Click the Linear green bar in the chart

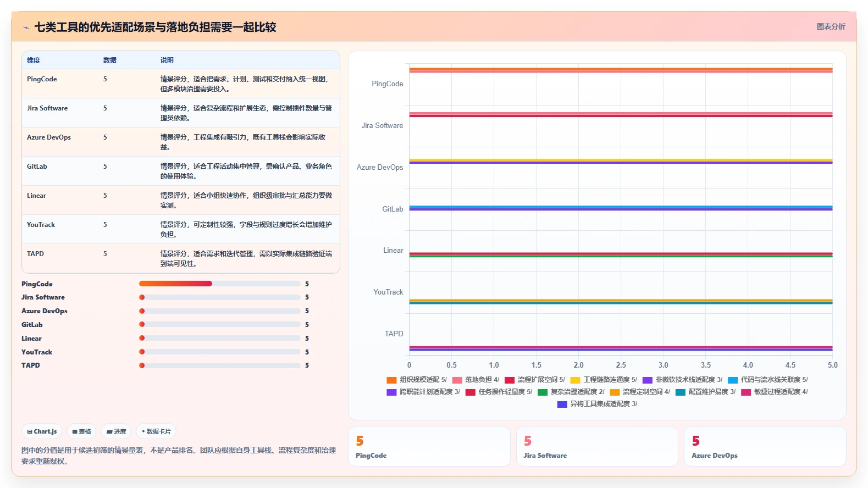(621, 256)
